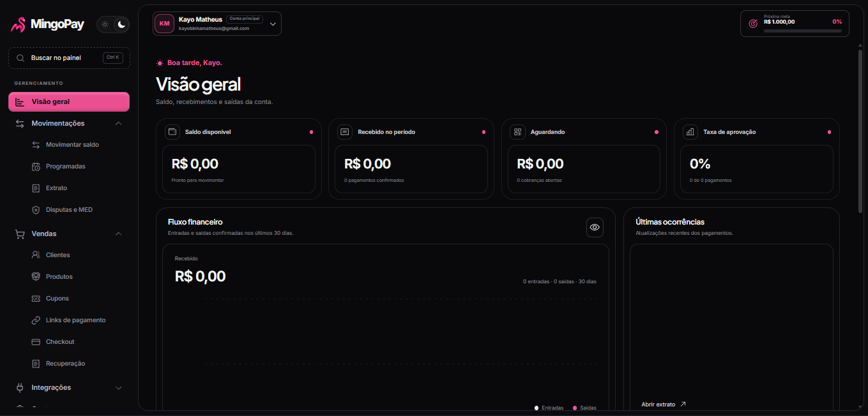Expand the Integrações section chevron
868x416 pixels.
(118, 388)
